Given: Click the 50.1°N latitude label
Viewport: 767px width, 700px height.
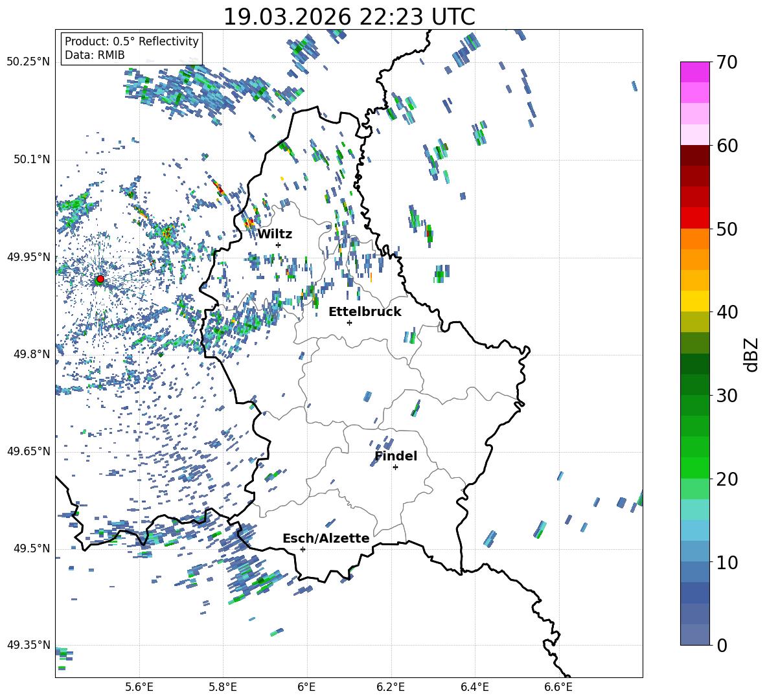Looking at the screenshot, I should tap(31, 159).
